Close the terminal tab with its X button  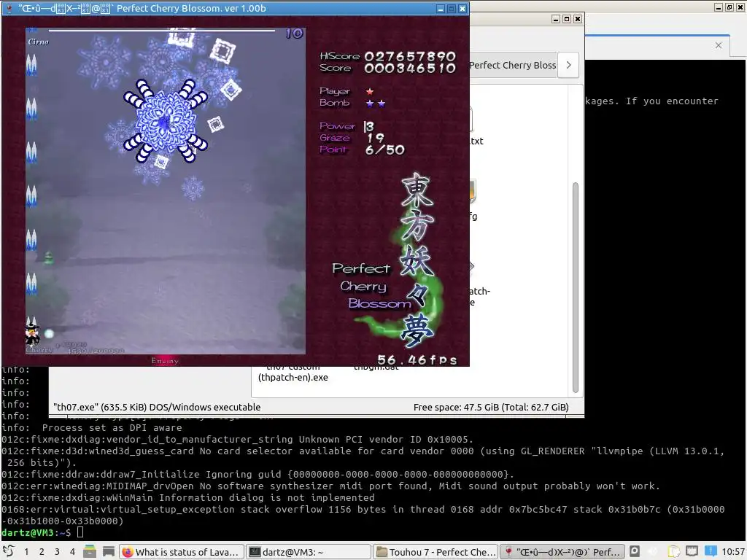(x=719, y=45)
